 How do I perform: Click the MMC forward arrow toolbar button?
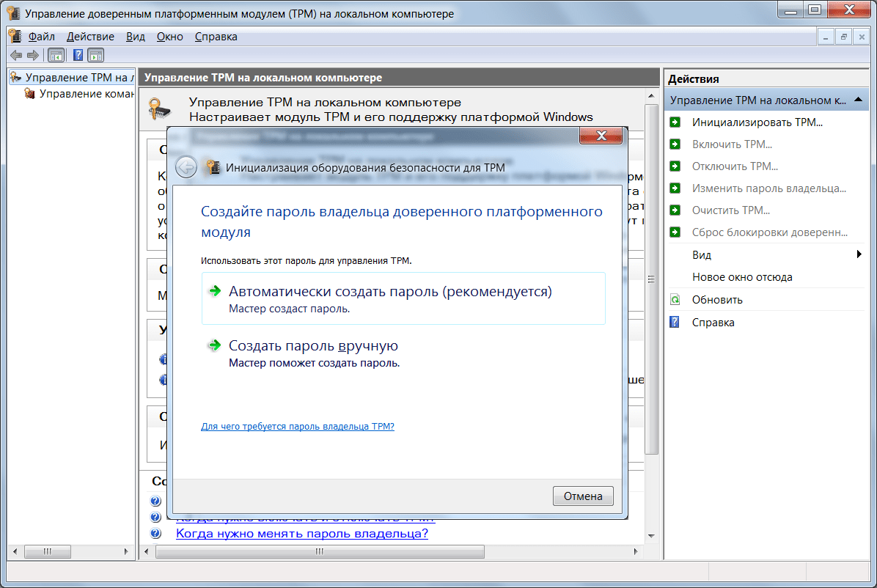pyautogui.click(x=32, y=55)
